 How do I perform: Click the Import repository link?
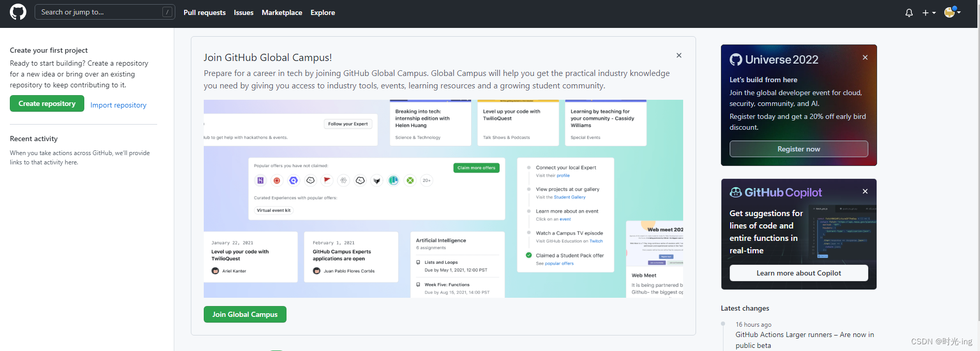[118, 105]
